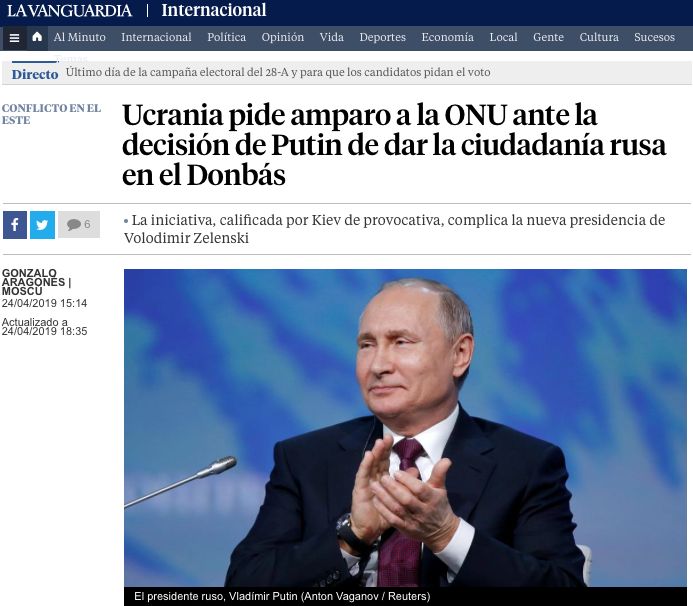The height and width of the screenshot is (606, 693).
Task: Open Opinión section
Action: pyautogui.click(x=282, y=37)
